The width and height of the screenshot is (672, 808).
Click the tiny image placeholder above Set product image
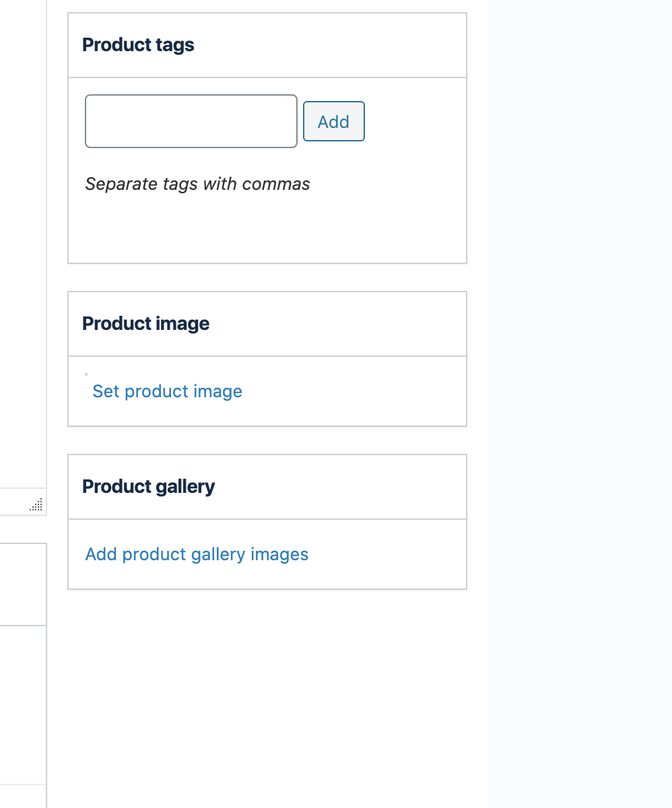tap(86, 374)
